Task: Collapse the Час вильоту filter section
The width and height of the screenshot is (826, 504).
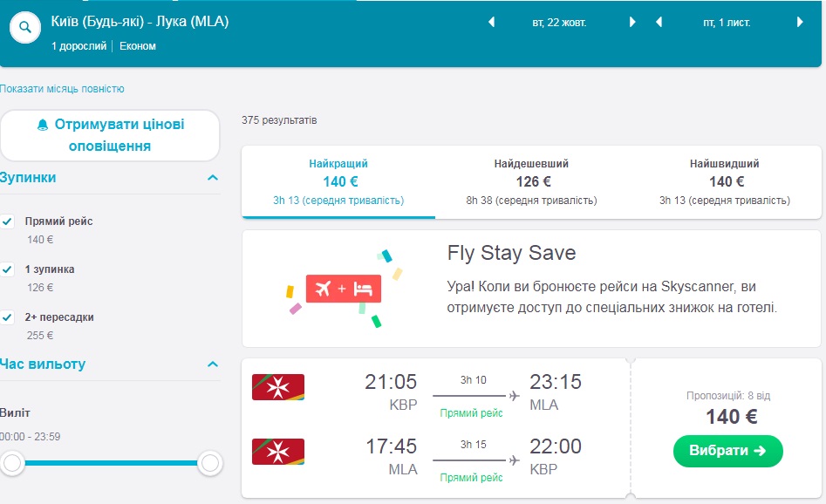Action: pos(212,364)
